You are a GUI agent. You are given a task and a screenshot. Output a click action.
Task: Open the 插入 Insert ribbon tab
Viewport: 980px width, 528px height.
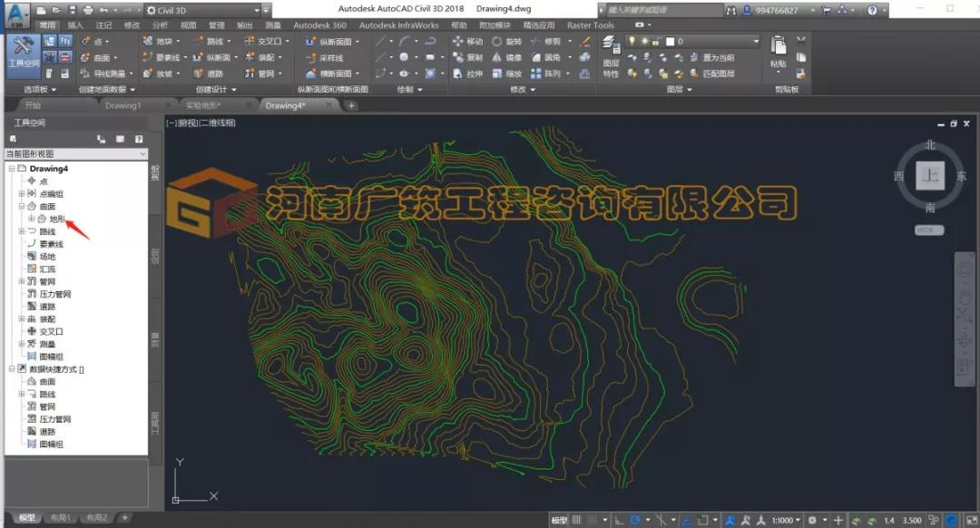click(x=75, y=25)
